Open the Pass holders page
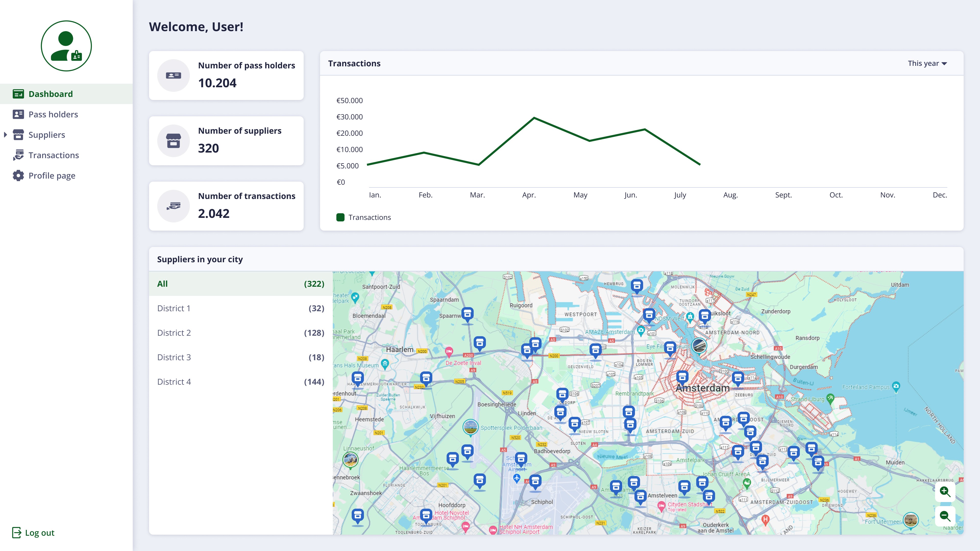The image size is (980, 551). click(x=53, y=115)
